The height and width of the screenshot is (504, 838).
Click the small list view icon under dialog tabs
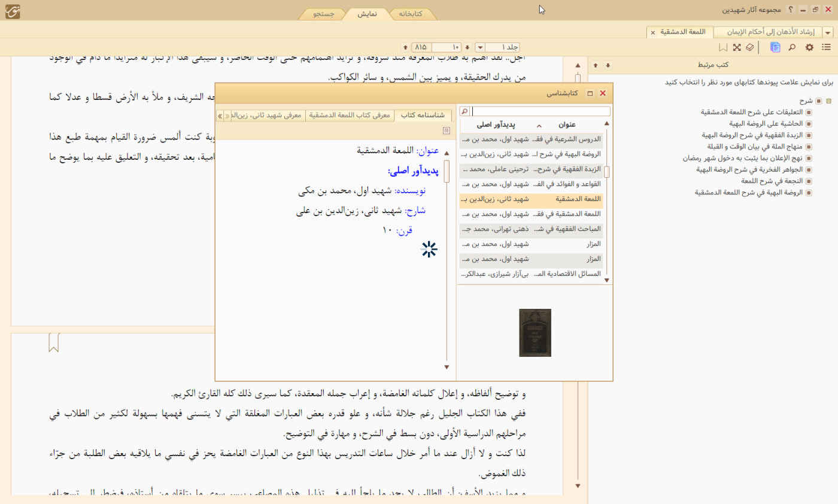tap(446, 130)
